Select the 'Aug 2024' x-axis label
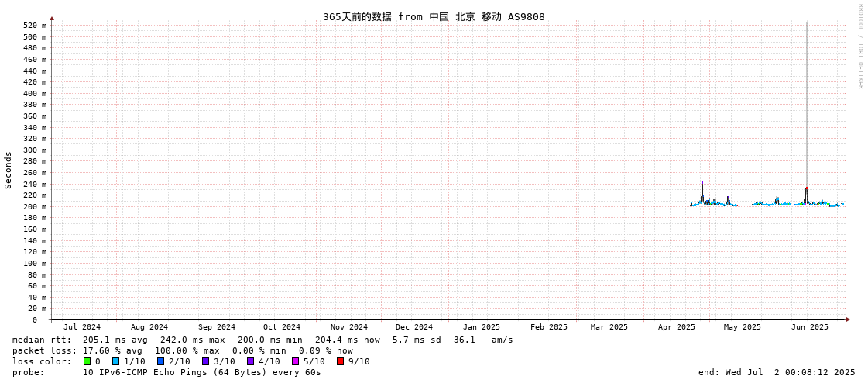The width and height of the screenshot is (868, 383). [x=149, y=327]
